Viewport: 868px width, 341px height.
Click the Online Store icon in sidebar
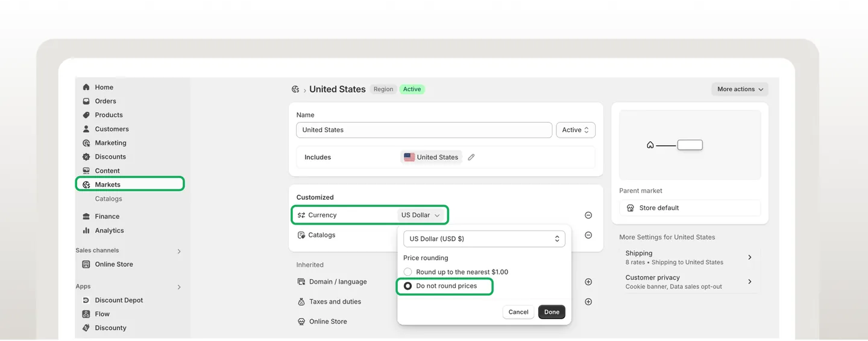click(x=86, y=264)
